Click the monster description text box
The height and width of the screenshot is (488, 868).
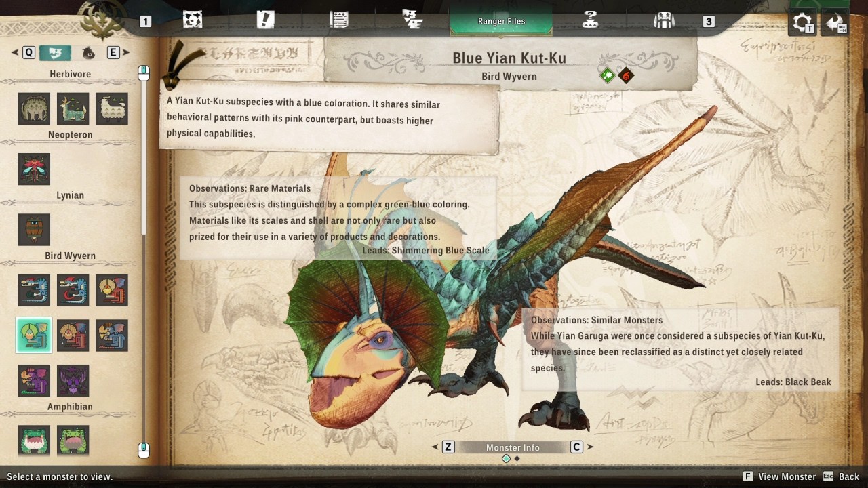330,119
